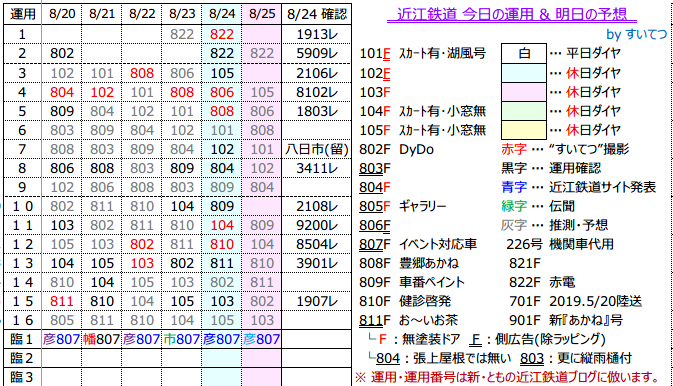Select the 八日市(留) cell
The width and height of the screenshot is (673, 386).
coord(317,149)
